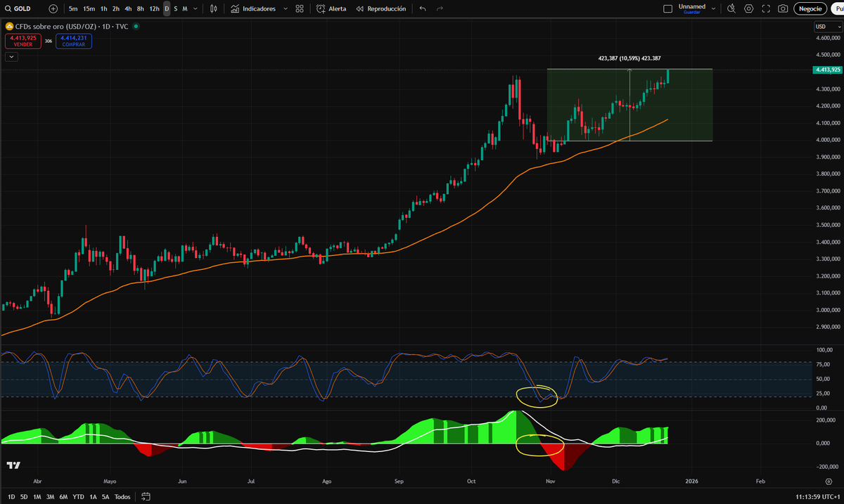Choose the weekly S timeframe
The height and width of the screenshot is (504, 844).
(176, 8)
